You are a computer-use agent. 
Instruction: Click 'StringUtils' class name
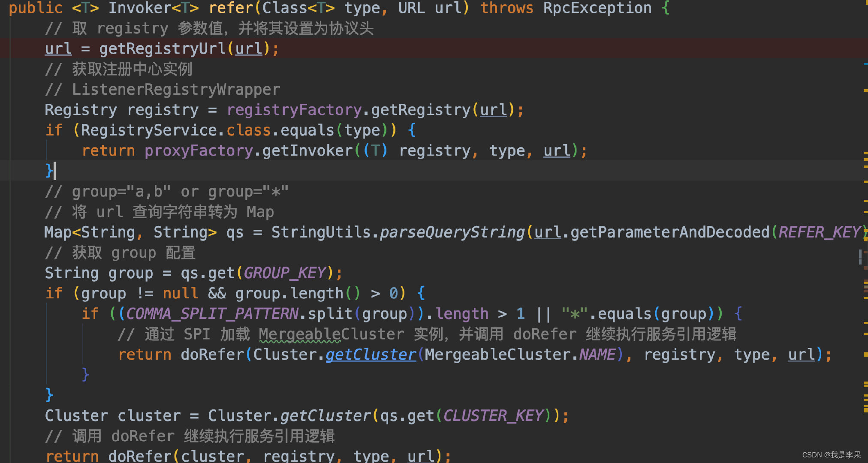click(x=321, y=232)
